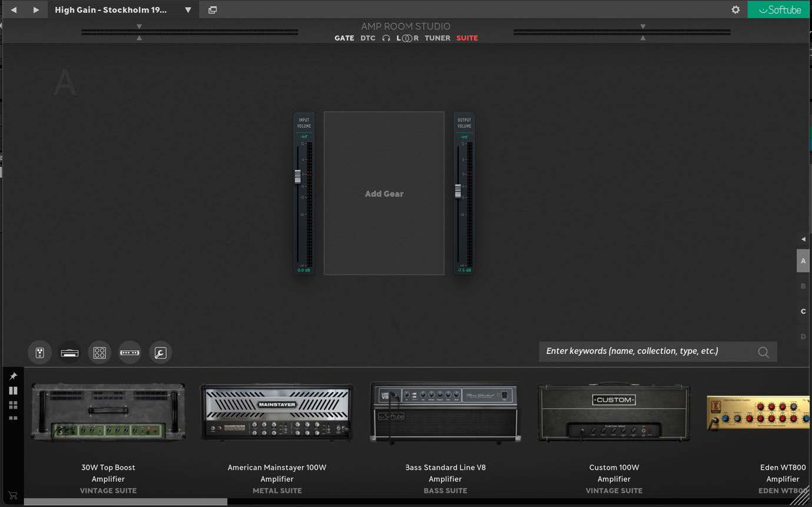Open the preset name dropdown arrow
812x507 pixels.
[188, 10]
